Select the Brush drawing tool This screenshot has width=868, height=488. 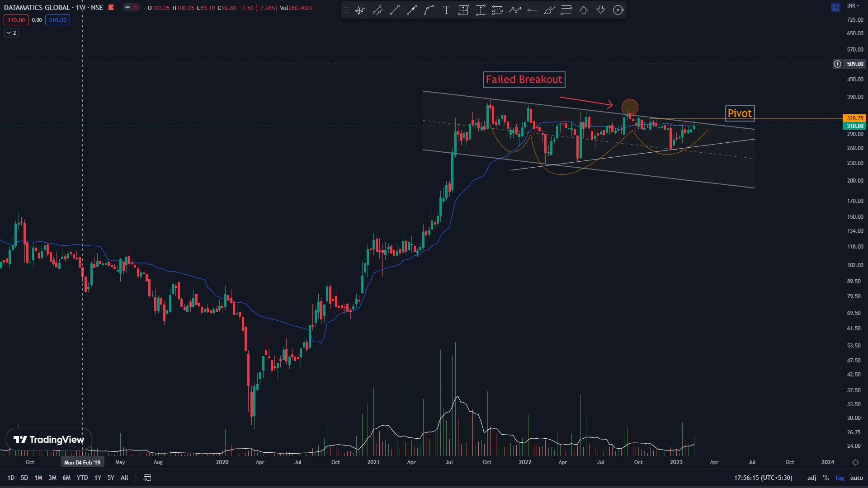pos(549,10)
